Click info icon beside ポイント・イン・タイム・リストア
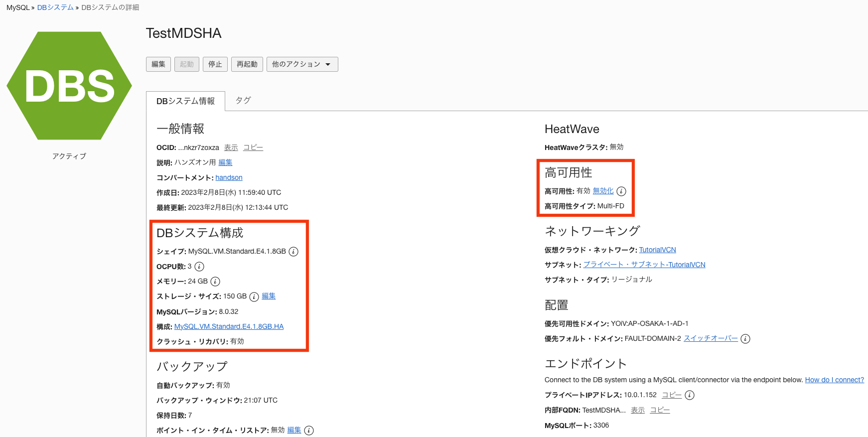This screenshot has width=868, height=437. pyautogui.click(x=309, y=431)
